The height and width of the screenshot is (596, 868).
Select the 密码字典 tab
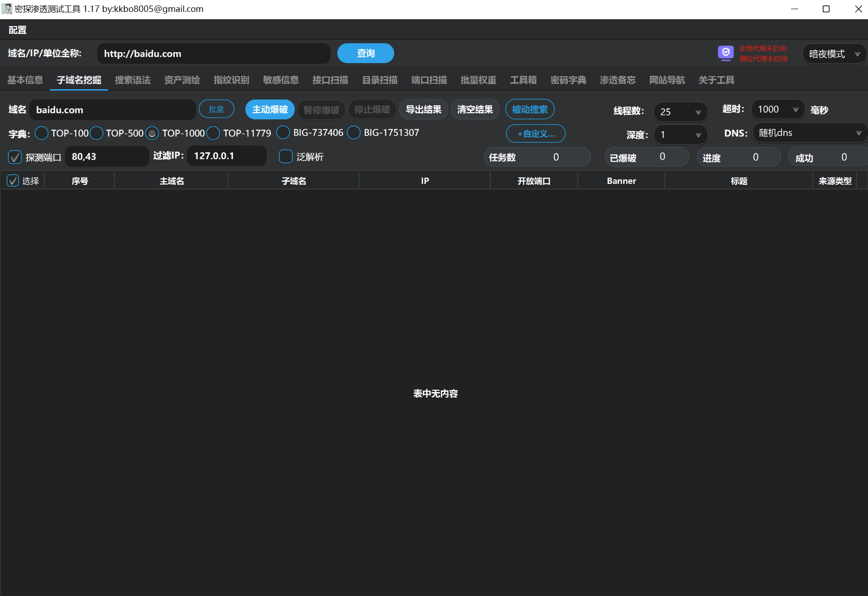click(x=568, y=80)
